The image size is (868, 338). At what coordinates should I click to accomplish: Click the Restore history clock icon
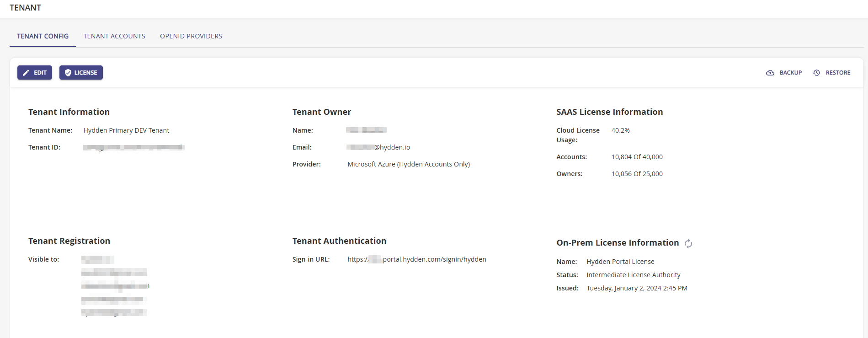pyautogui.click(x=816, y=73)
